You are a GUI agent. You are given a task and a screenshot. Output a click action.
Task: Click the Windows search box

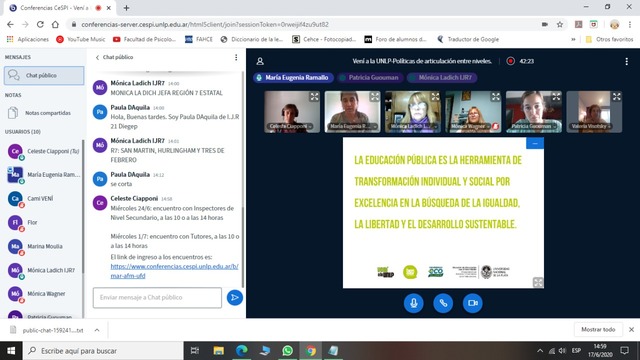click(x=103, y=351)
